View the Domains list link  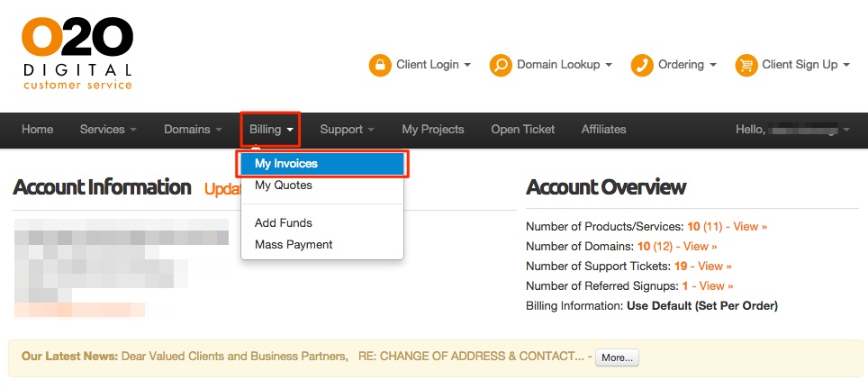coord(701,246)
